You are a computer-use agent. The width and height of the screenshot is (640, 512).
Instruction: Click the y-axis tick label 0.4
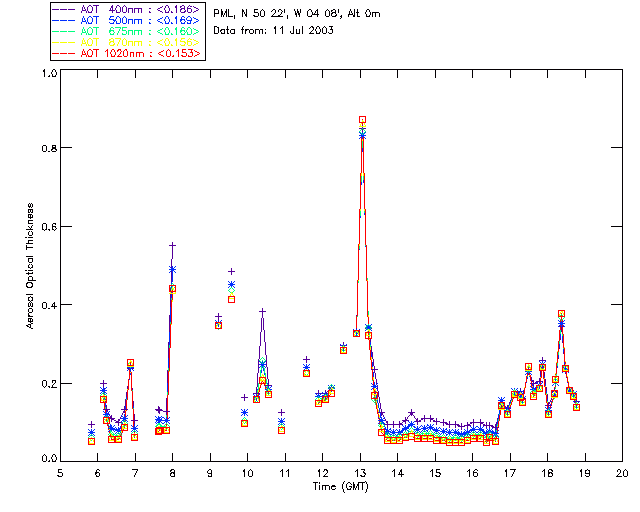[x=49, y=305]
